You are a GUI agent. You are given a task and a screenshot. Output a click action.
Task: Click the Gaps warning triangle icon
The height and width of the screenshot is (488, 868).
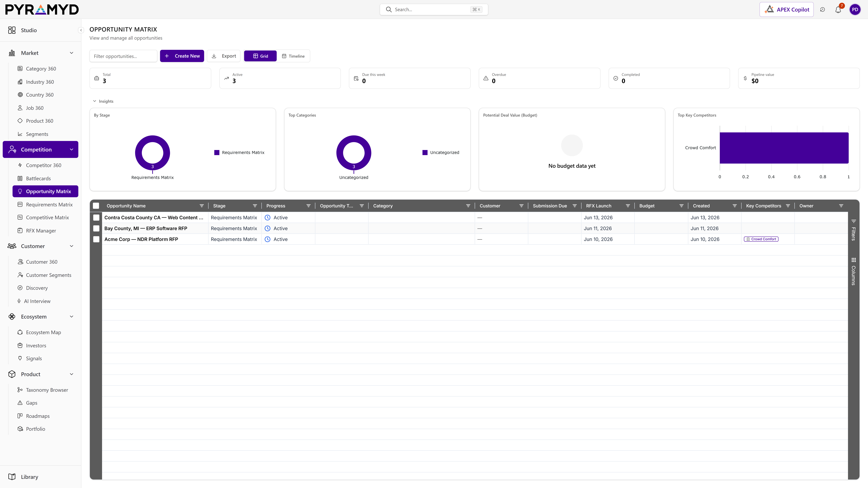coord(20,403)
